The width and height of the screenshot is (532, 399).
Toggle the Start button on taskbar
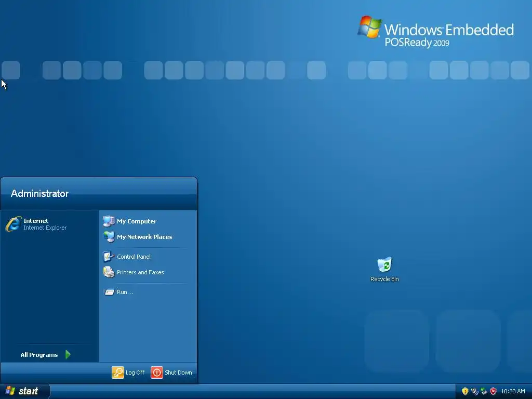pos(25,391)
